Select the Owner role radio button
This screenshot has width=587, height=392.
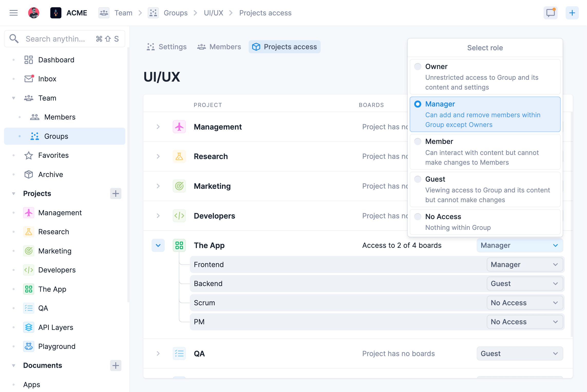418,66
